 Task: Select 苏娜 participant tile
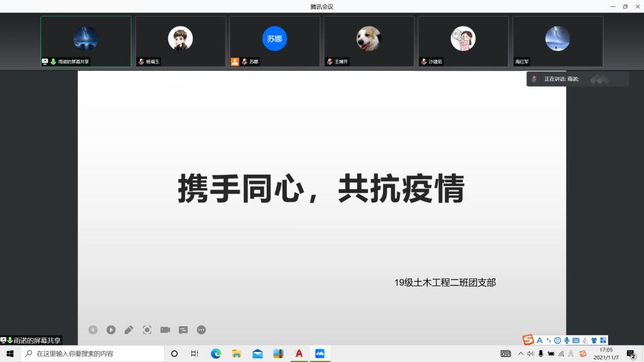pos(275,41)
